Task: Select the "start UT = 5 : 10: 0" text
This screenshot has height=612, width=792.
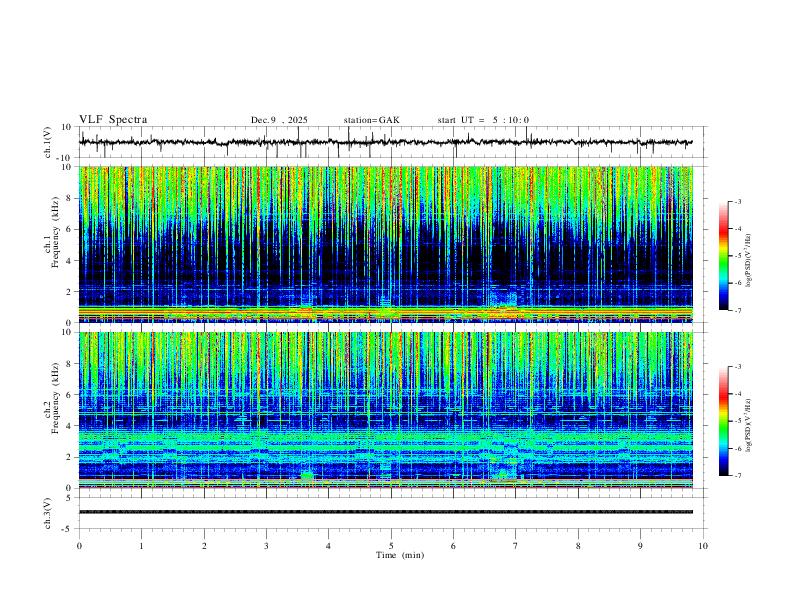Action: 483,120
